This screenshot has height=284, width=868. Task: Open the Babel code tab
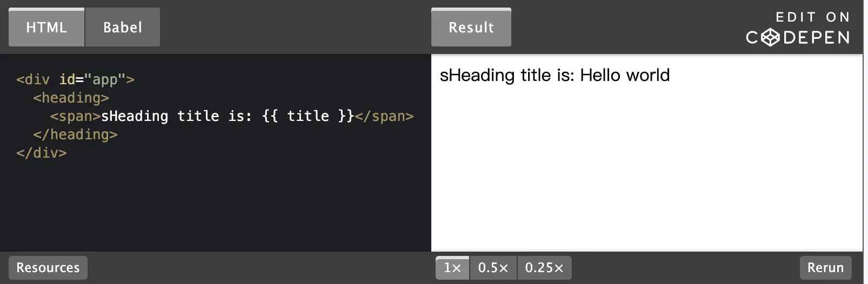pos(123,28)
